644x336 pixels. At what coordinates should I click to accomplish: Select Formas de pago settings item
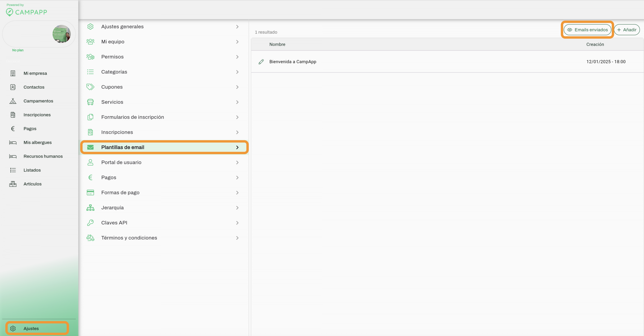[x=120, y=193]
